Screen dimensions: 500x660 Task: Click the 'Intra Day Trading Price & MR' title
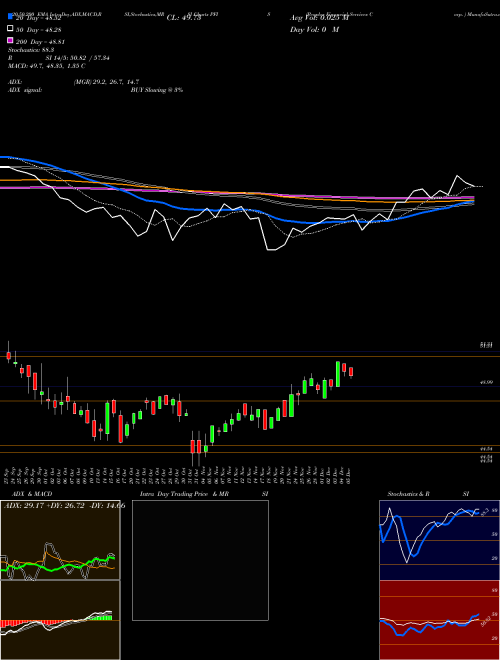coord(184,494)
